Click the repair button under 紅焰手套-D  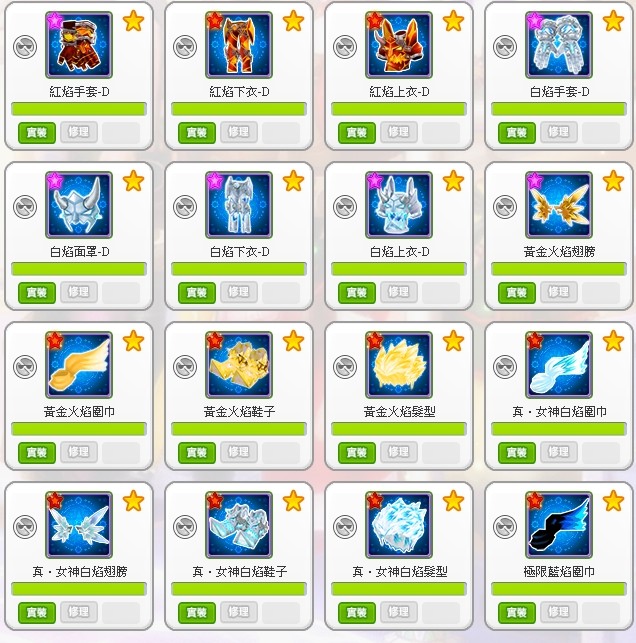pyautogui.click(x=79, y=132)
